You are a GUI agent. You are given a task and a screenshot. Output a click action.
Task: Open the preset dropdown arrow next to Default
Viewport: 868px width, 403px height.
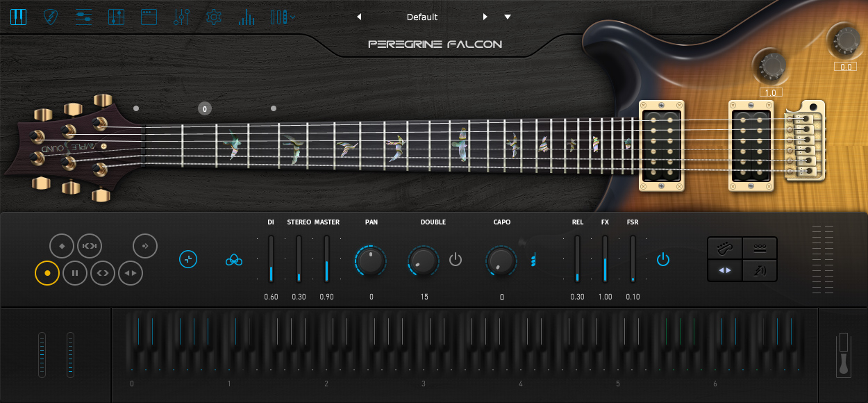click(507, 17)
